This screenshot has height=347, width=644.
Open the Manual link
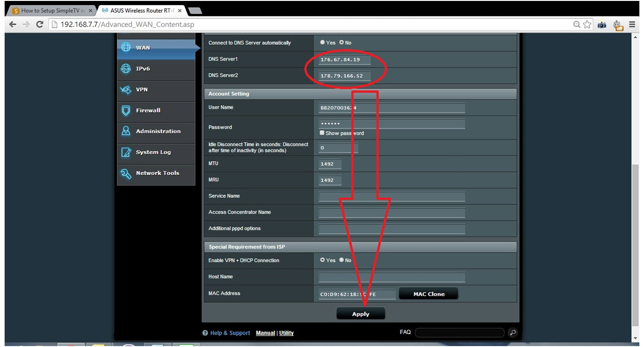[265, 333]
